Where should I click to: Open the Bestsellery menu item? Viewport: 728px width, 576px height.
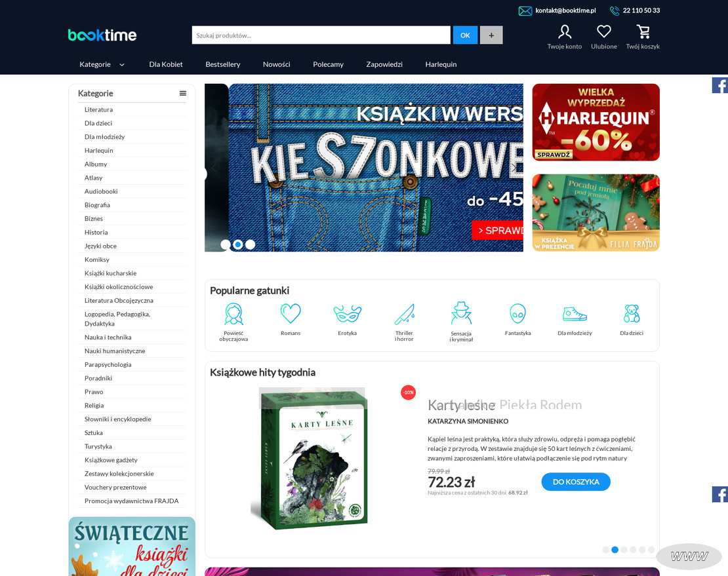tap(223, 64)
